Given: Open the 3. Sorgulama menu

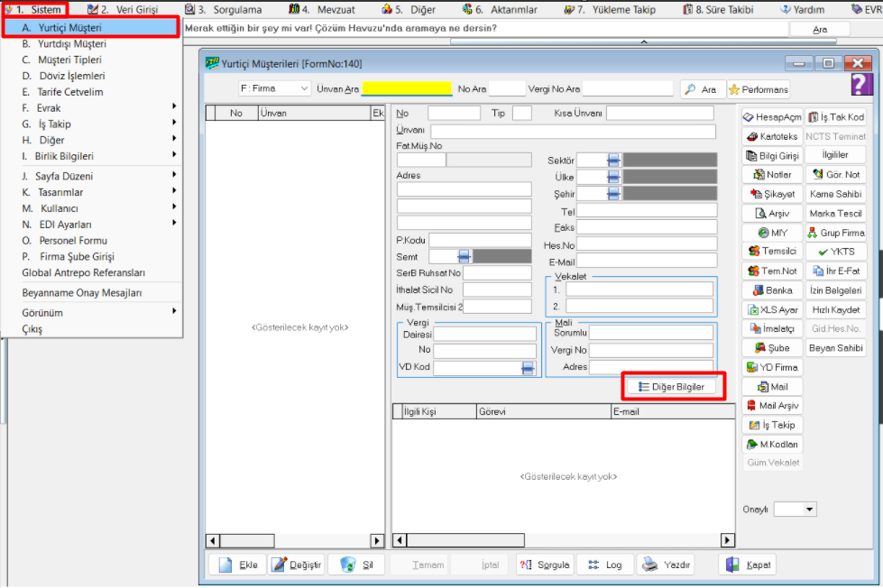Looking at the screenshot, I should pos(230,10).
